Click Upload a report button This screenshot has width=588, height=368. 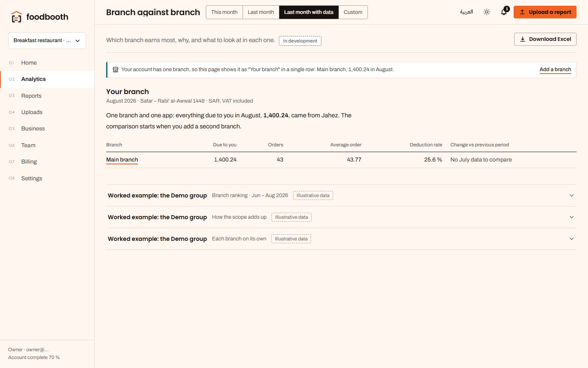pyautogui.click(x=545, y=12)
